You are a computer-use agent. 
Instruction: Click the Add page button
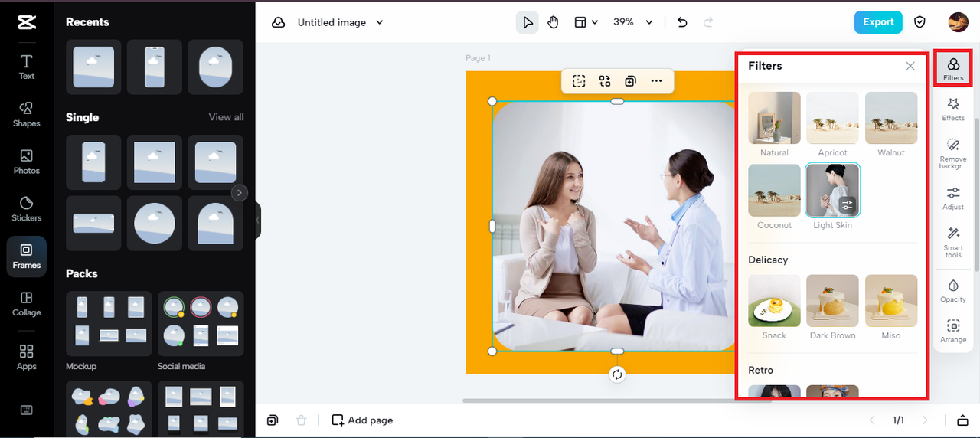(362, 420)
